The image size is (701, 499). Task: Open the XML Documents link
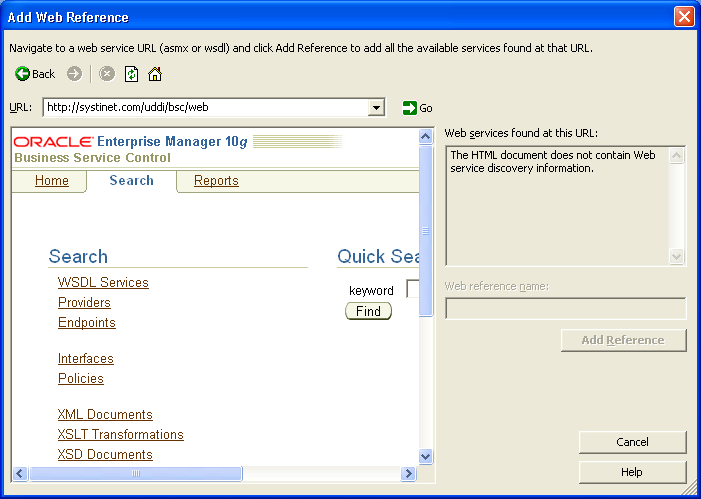point(105,414)
